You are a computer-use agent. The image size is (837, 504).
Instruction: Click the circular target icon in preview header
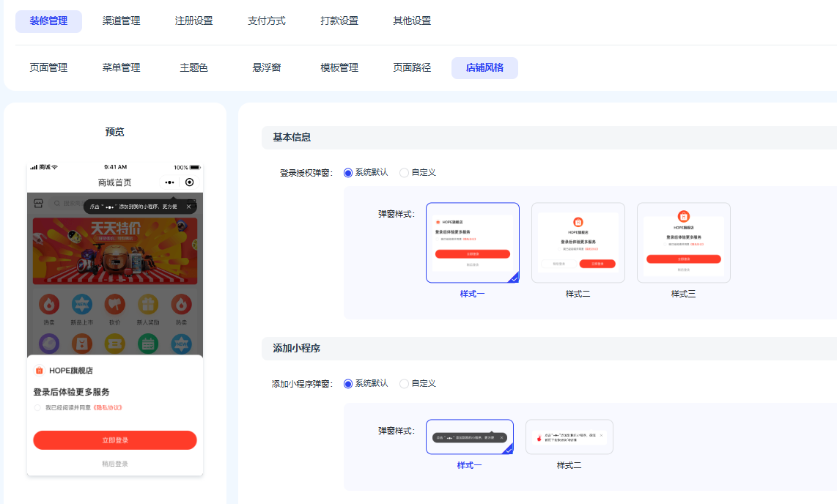point(190,182)
